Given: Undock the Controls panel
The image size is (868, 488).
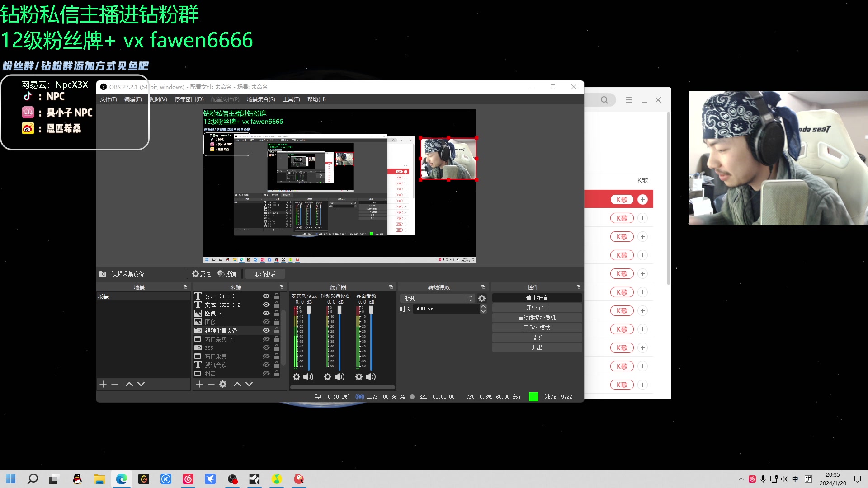Looking at the screenshot, I should [x=578, y=287].
